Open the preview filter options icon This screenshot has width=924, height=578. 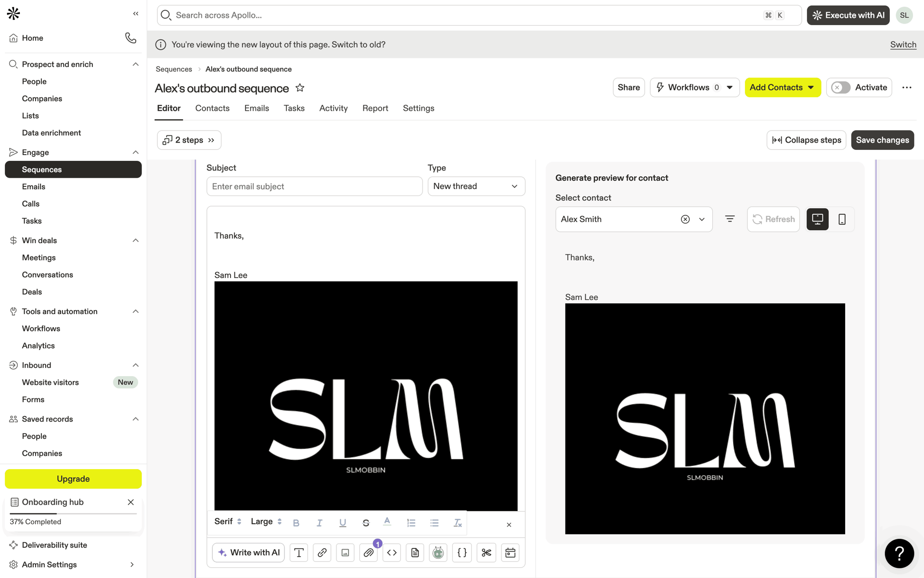[x=730, y=219]
